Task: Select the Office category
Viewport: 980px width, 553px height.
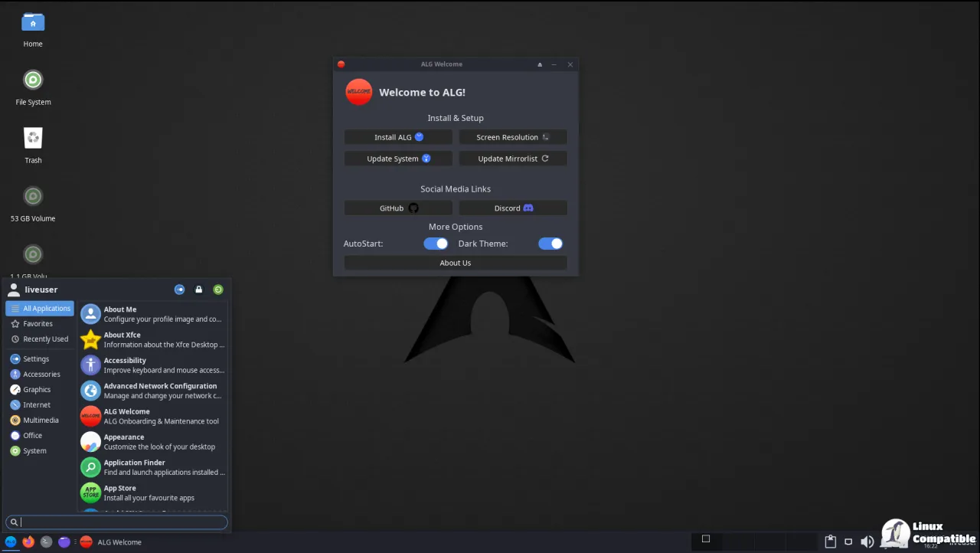Action: click(40, 436)
